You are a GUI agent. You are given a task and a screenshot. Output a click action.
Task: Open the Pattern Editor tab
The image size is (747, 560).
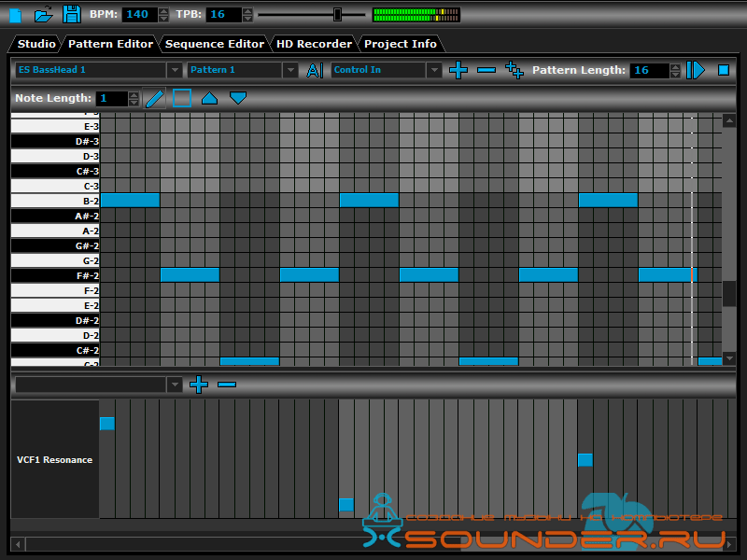tap(110, 44)
